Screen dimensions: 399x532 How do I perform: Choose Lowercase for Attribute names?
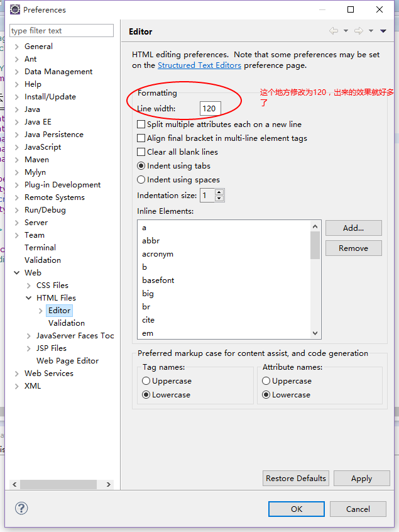[266, 394]
